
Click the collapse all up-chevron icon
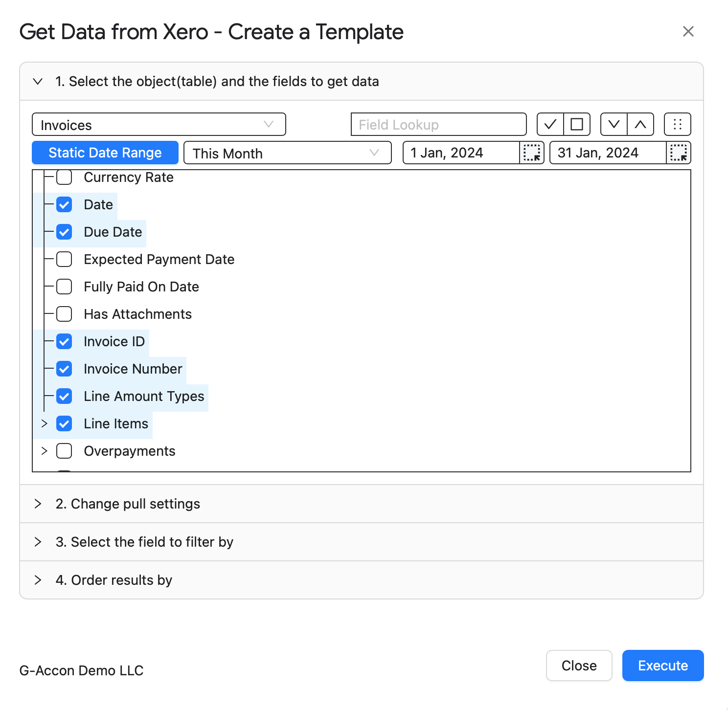click(640, 124)
